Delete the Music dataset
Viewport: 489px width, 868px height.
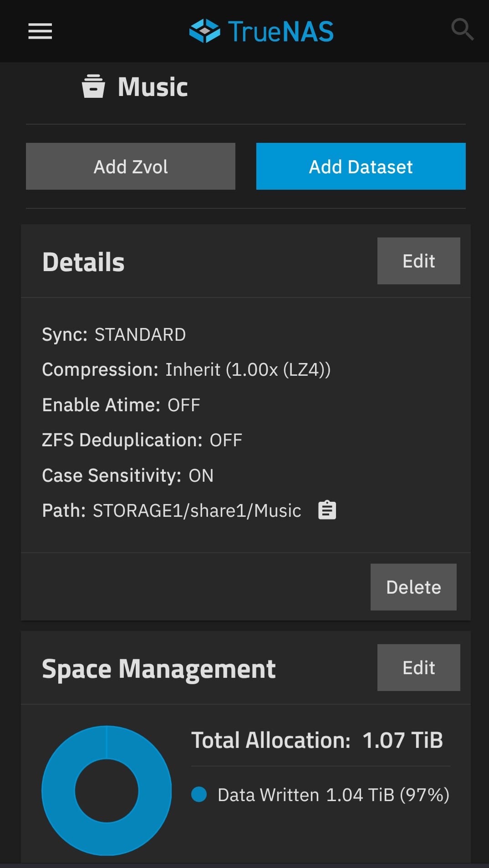coord(413,587)
